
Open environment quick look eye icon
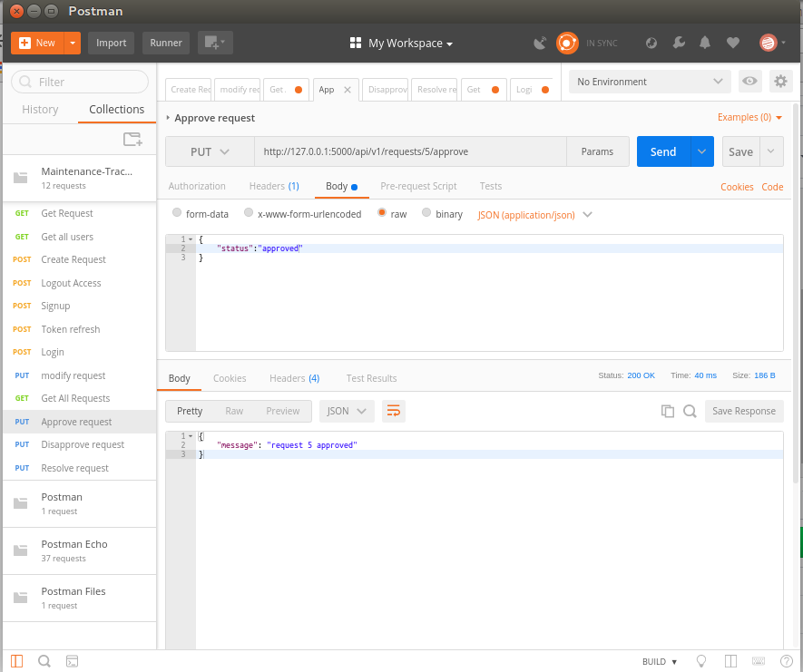pos(749,82)
